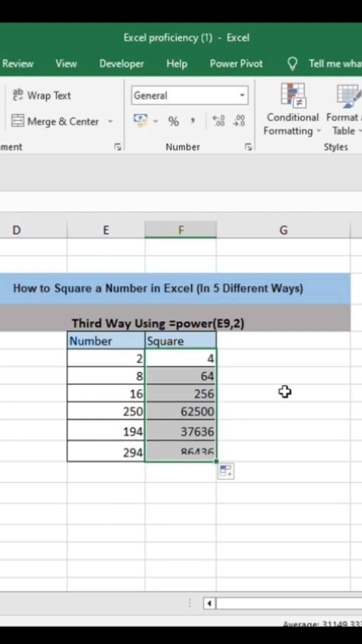Click Decrease Decimal icon

[239, 121]
